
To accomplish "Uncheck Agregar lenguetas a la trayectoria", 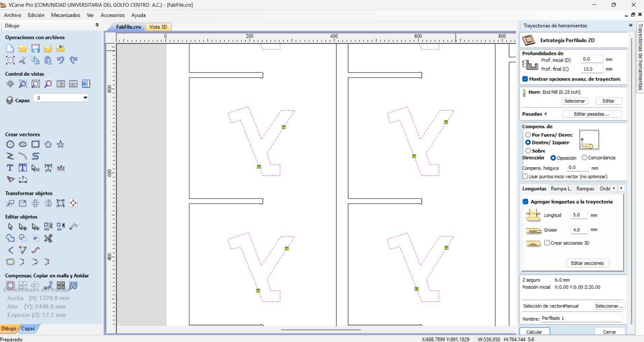I will tap(526, 202).
